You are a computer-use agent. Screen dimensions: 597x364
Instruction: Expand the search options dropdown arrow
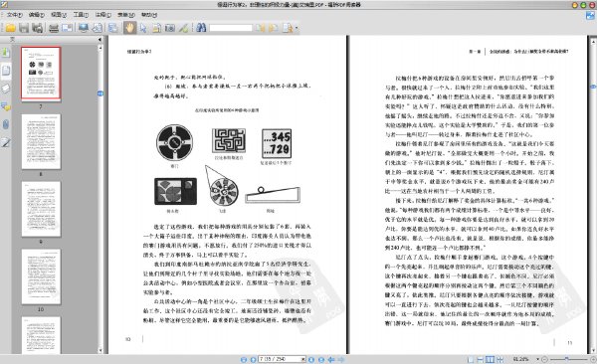coord(297,28)
